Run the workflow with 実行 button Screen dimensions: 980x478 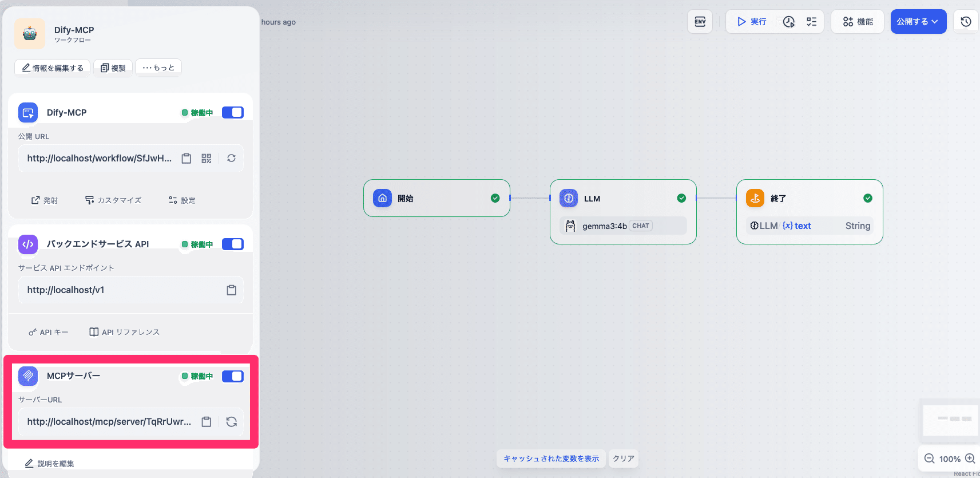752,22
